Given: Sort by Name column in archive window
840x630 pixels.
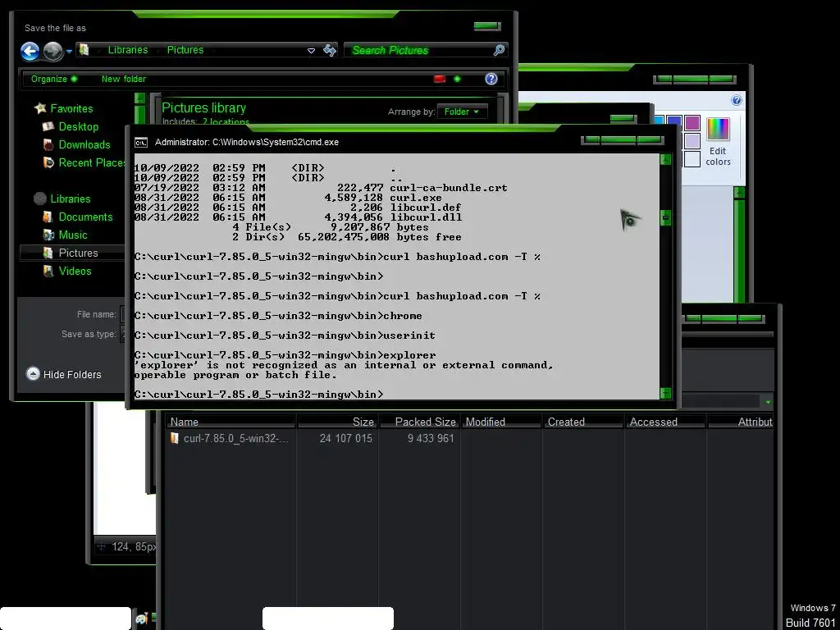Looking at the screenshot, I should coord(231,422).
